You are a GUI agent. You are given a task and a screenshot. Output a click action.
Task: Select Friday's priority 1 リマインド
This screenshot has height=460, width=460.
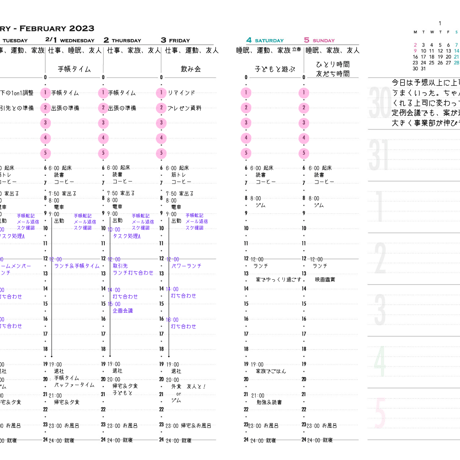pyautogui.click(x=181, y=93)
